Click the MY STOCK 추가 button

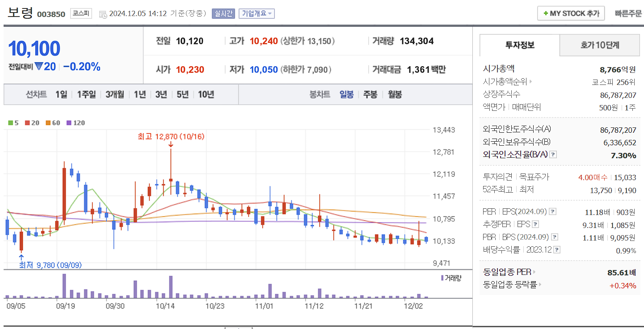pos(571,13)
